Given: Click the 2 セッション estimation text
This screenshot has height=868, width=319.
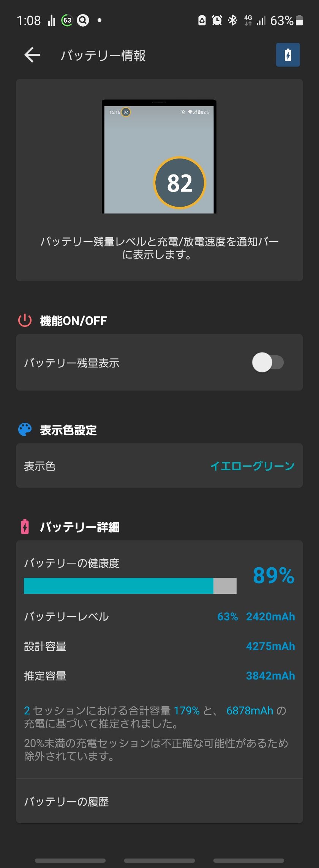Looking at the screenshot, I should tap(27, 710).
